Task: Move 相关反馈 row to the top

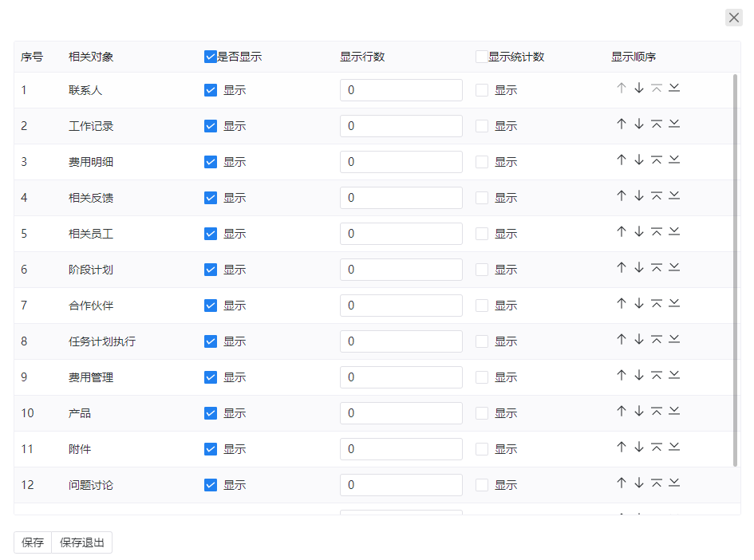Action: 657,195
